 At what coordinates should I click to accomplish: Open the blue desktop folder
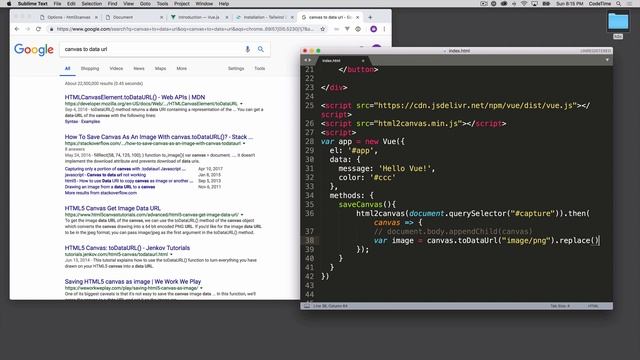618,21
